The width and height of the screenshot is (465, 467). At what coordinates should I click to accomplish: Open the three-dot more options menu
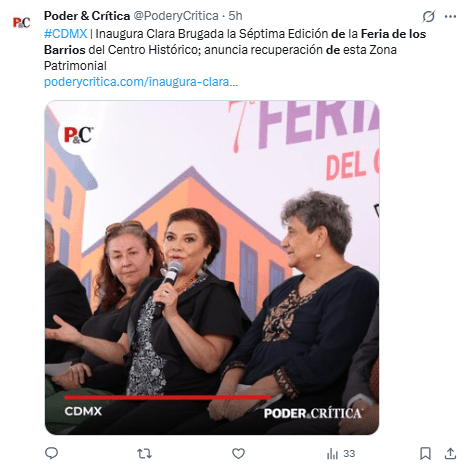coord(450,16)
